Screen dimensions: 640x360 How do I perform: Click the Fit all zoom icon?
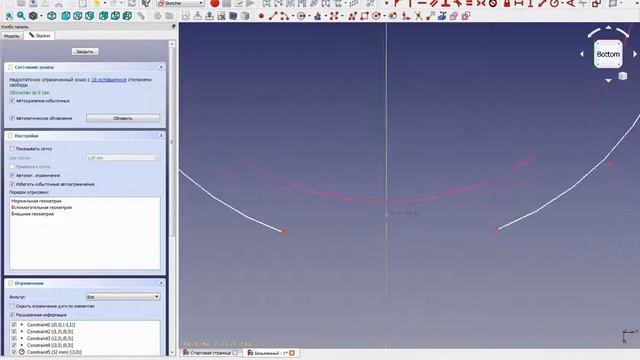pos(9,16)
